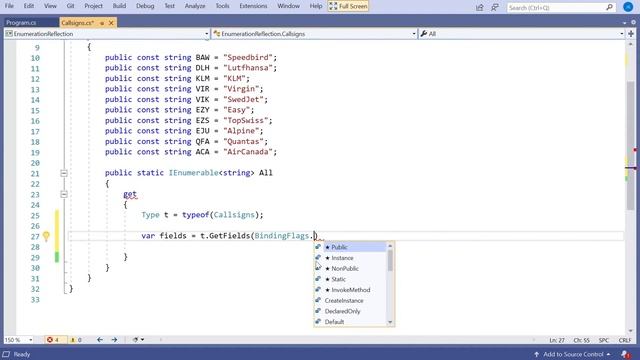Screen dimensions: 640x360
Task: Open the File menu
Action: click(x=9, y=6)
